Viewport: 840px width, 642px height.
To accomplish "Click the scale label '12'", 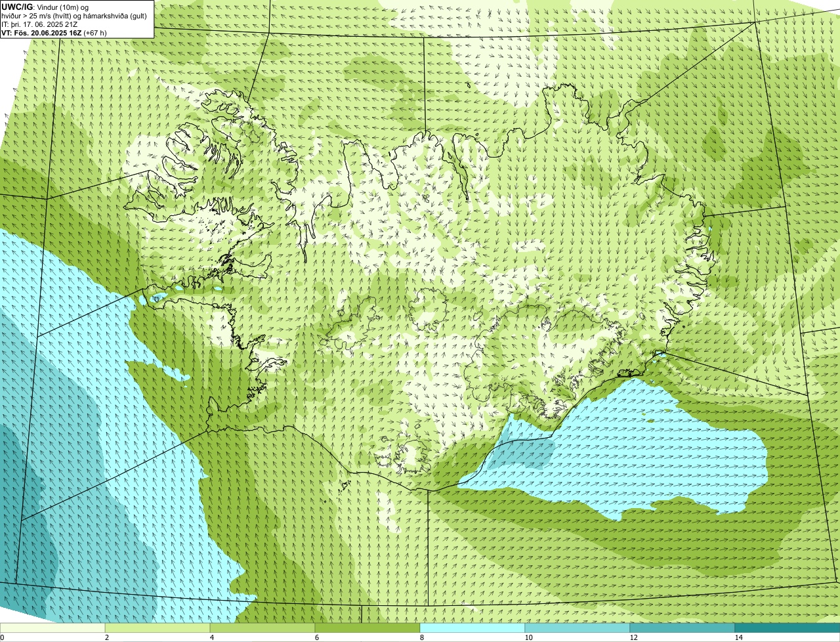I will pyautogui.click(x=633, y=637).
